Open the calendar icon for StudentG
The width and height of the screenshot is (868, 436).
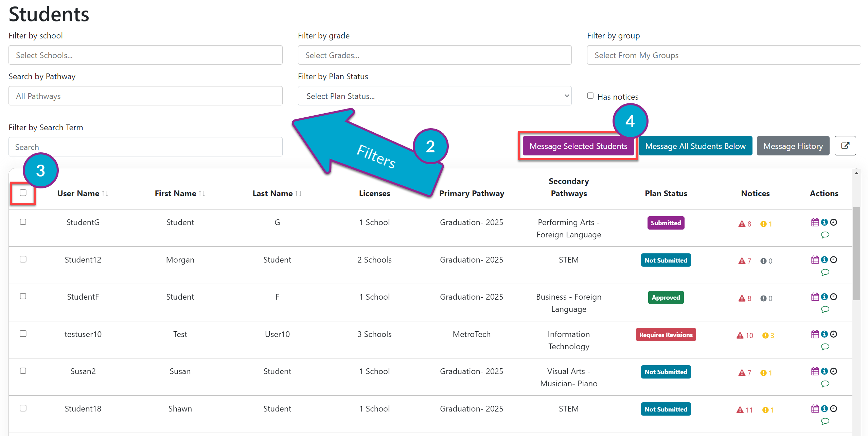click(815, 222)
